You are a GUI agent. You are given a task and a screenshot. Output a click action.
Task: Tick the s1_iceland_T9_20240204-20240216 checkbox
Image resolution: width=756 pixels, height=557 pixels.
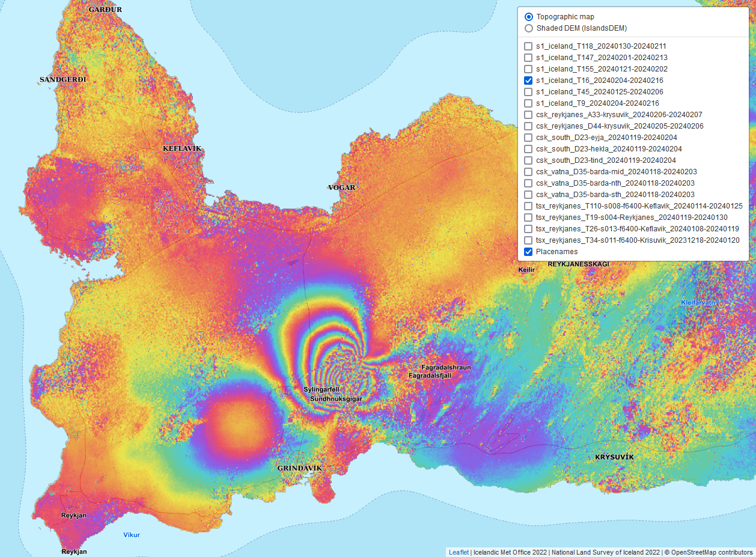(x=528, y=103)
